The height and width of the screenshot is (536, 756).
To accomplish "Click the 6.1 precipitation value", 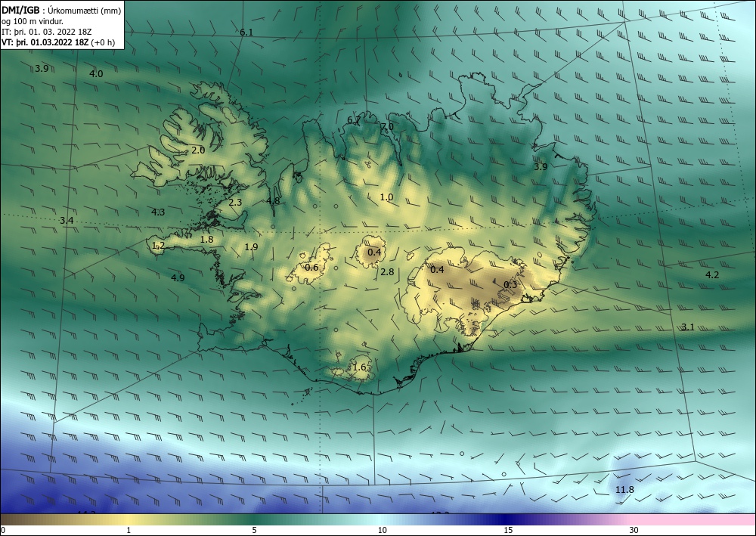I will [246, 33].
